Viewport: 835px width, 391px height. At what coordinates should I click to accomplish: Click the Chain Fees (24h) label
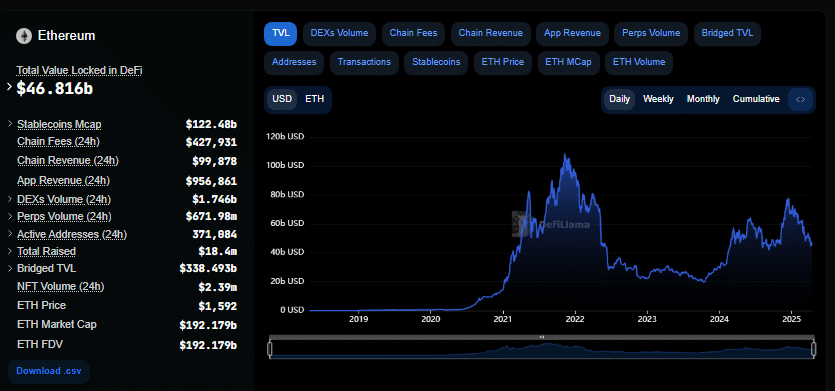tap(59, 142)
